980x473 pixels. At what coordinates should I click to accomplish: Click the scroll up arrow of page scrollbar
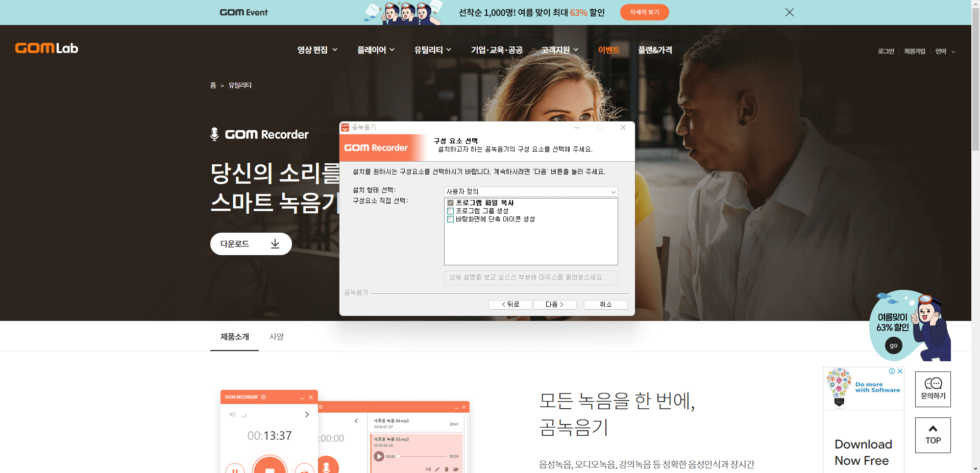click(x=975, y=4)
